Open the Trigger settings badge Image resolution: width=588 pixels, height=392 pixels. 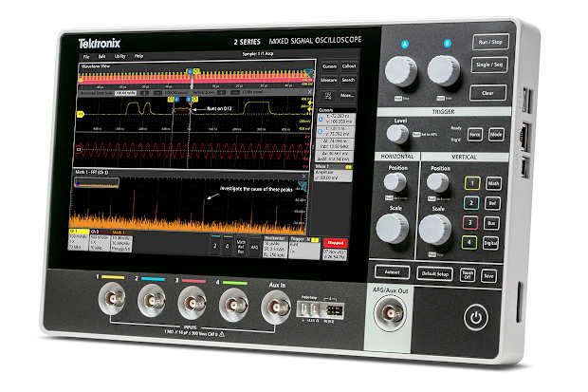tap(304, 248)
